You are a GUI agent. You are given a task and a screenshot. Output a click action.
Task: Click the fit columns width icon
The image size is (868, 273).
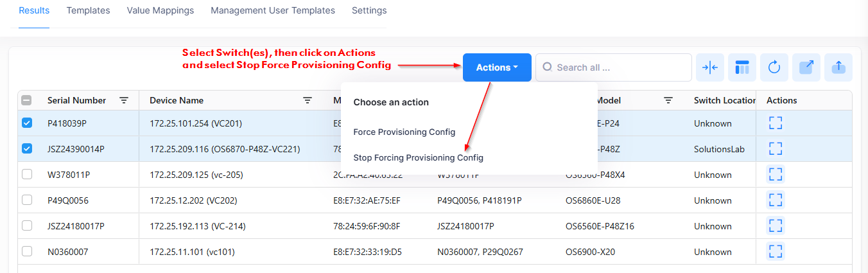pos(709,67)
